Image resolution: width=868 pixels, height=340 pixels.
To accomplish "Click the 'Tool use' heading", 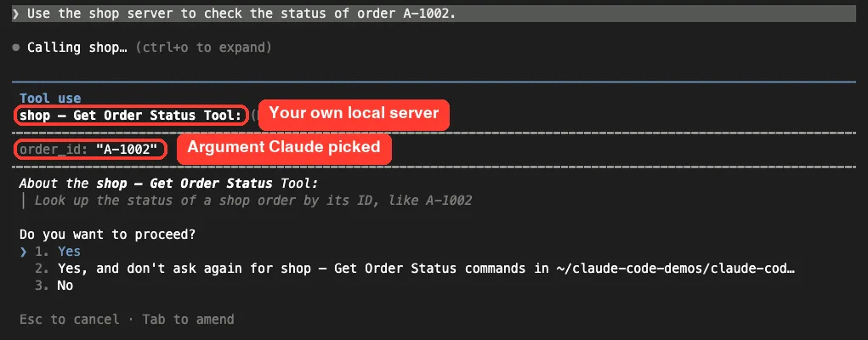I will click(50, 99).
